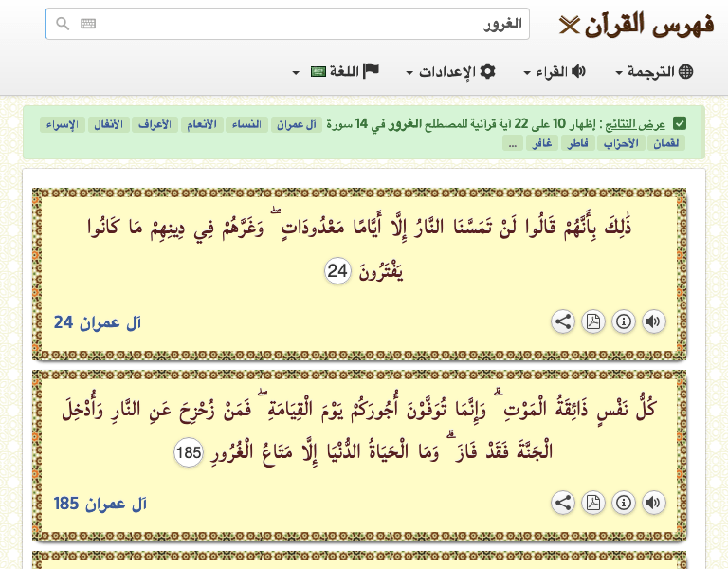The width and height of the screenshot is (728, 569).
Task: Show more surah tags with ellipsis
Action: tap(513, 143)
